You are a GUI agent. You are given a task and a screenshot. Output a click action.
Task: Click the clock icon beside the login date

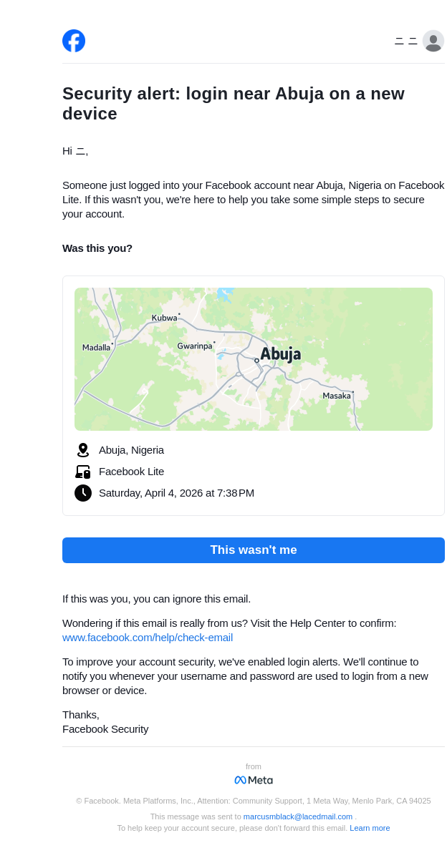tap(83, 493)
